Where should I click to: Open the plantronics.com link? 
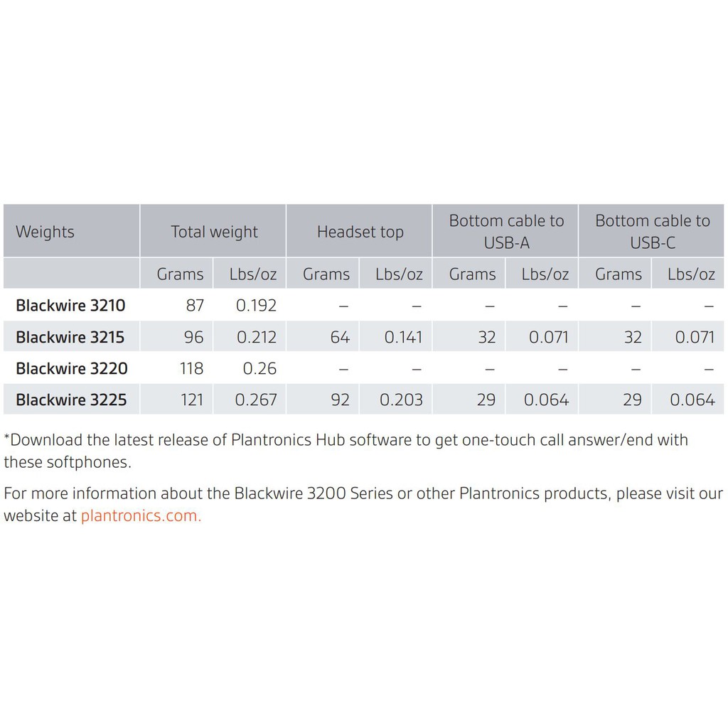point(141,516)
